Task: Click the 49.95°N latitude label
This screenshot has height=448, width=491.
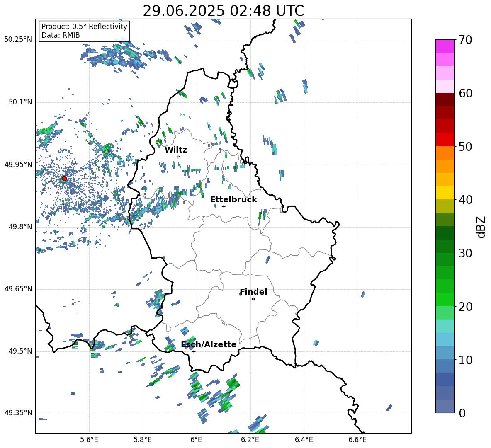Action: pos(18,165)
